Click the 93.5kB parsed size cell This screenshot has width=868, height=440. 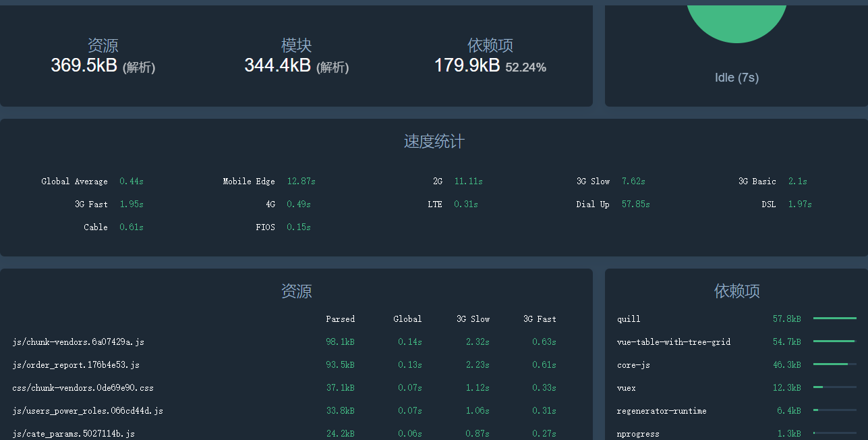point(340,365)
